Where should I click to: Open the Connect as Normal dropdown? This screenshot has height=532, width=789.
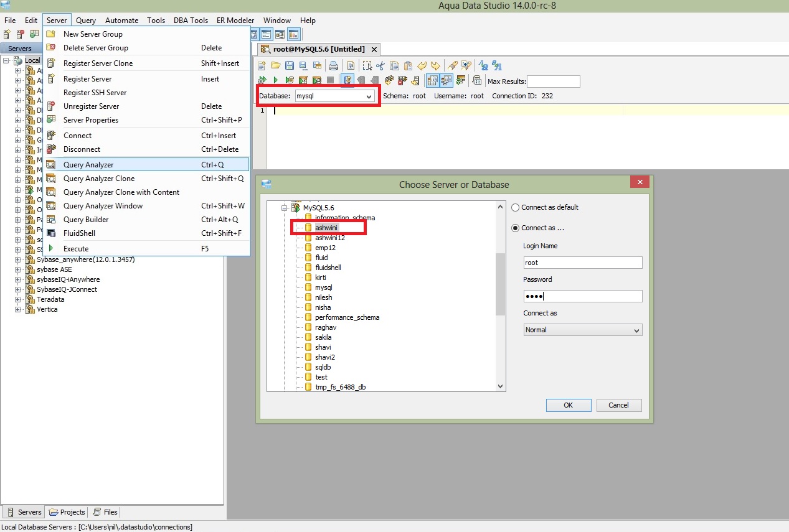[x=583, y=330]
